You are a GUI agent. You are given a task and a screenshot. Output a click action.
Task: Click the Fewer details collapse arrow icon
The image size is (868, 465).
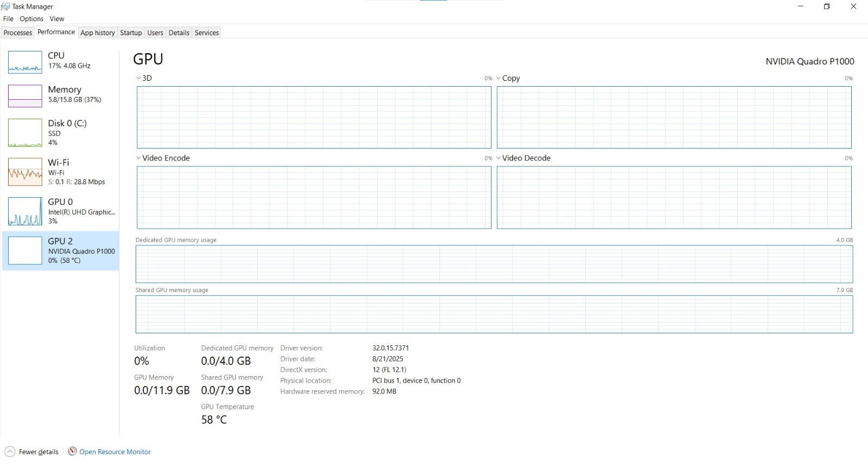(10, 451)
